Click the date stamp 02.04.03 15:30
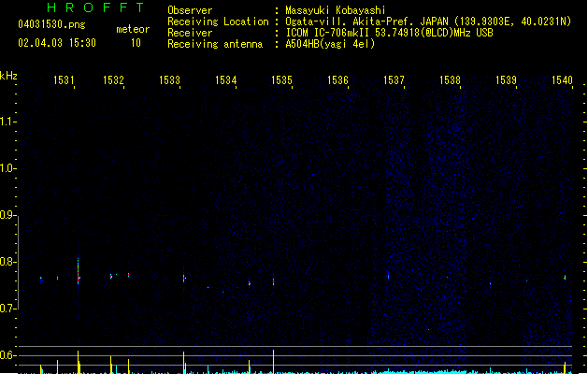Screen dimensions: 588x374 coord(57,43)
